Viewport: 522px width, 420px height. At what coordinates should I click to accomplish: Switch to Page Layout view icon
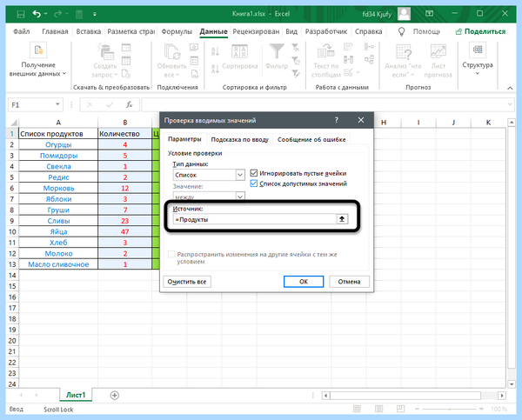click(378, 409)
